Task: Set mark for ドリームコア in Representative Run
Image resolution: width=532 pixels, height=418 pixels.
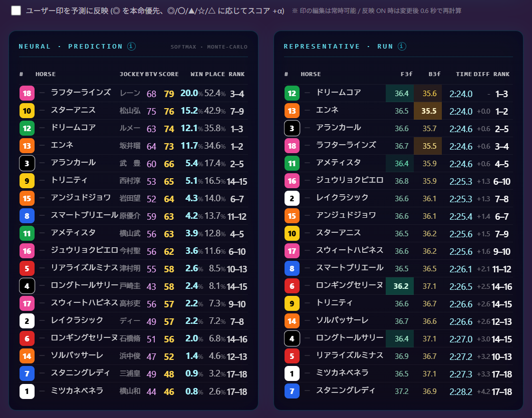Action: [307, 93]
